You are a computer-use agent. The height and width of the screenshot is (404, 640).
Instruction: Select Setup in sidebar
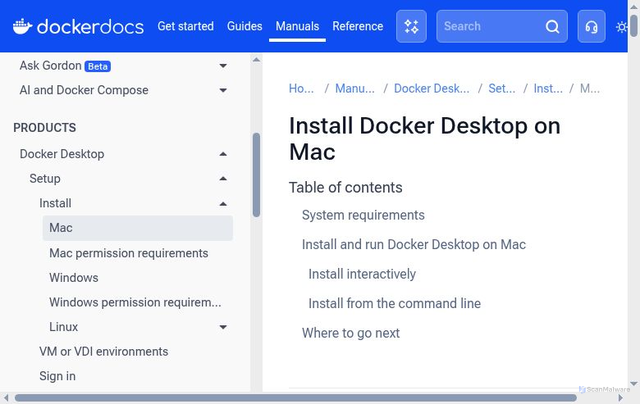pyautogui.click(x=45, y=178)
